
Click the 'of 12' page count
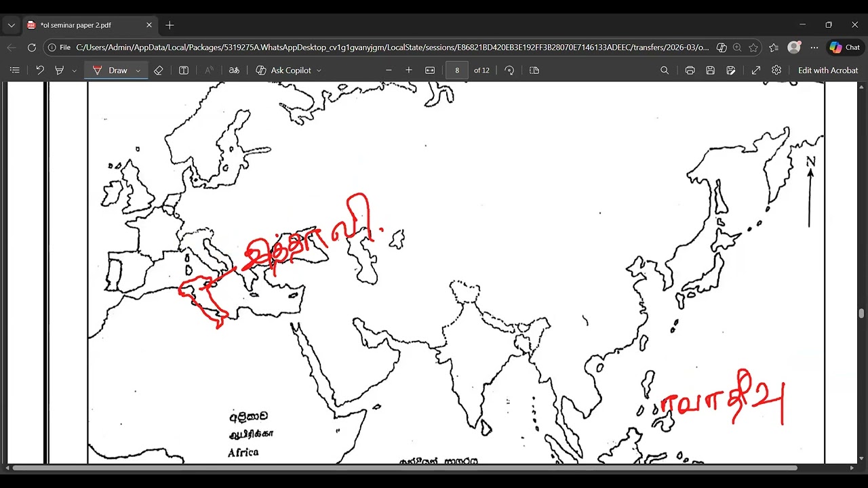(x=481, y=70)
